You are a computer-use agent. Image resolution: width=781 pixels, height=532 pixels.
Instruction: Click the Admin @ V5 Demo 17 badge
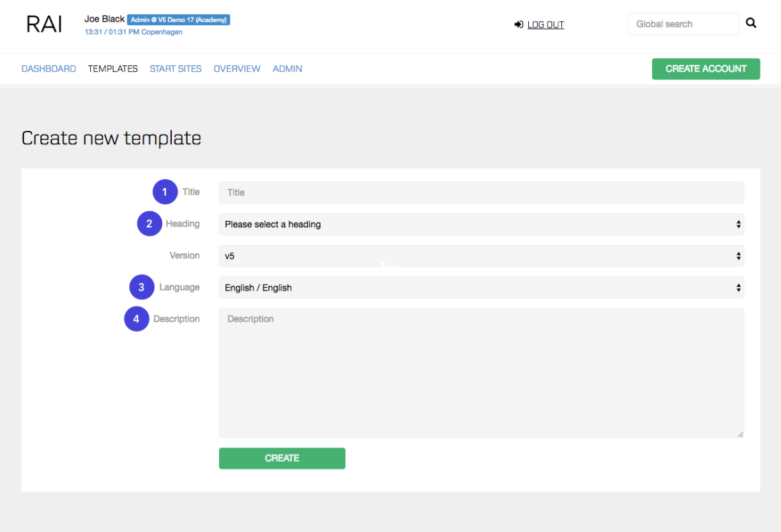pos(178,20)
